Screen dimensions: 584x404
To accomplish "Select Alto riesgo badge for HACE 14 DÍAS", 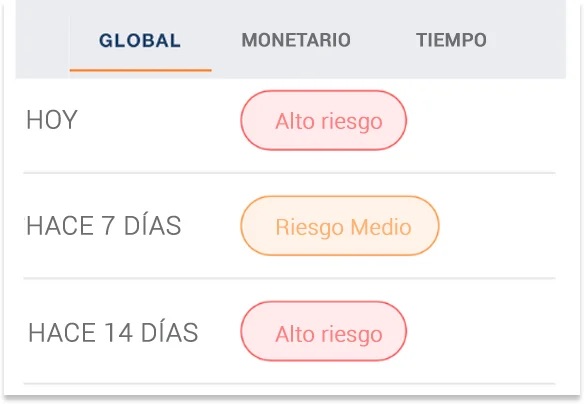I will [x=323, y=331].
